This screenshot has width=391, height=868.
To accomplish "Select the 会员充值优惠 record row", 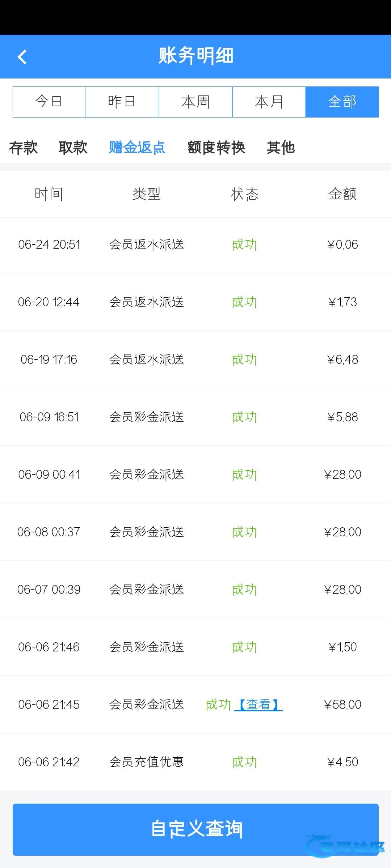I will coord(147,762).
